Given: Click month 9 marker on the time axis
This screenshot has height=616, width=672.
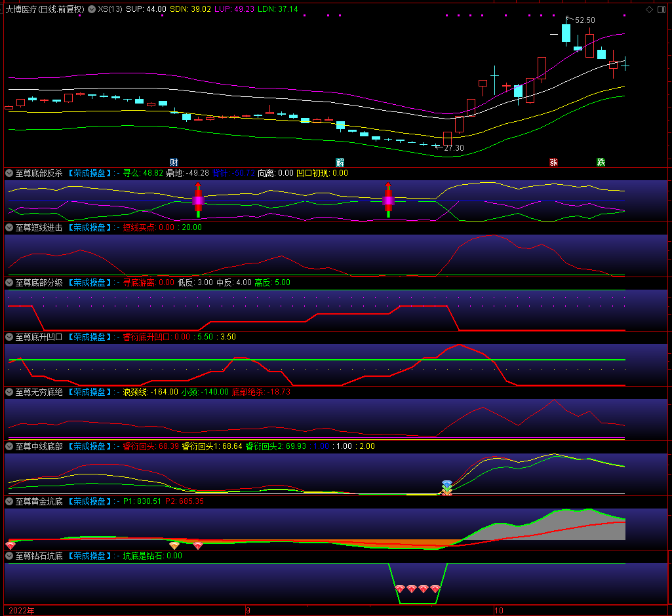Looking at the screenshot, I should click(248, 611).
